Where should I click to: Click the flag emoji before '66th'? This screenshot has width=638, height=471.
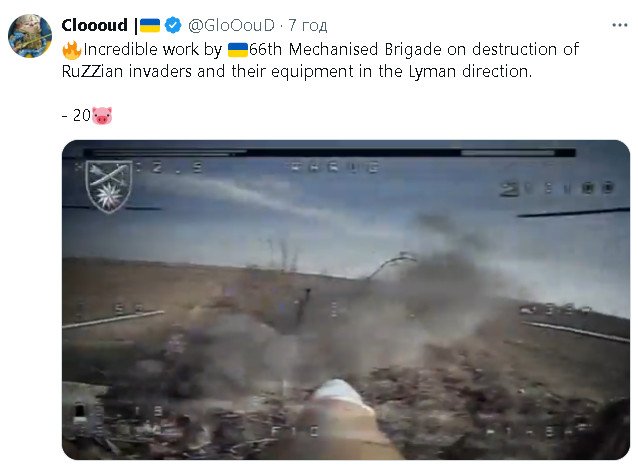click(238, 50)
